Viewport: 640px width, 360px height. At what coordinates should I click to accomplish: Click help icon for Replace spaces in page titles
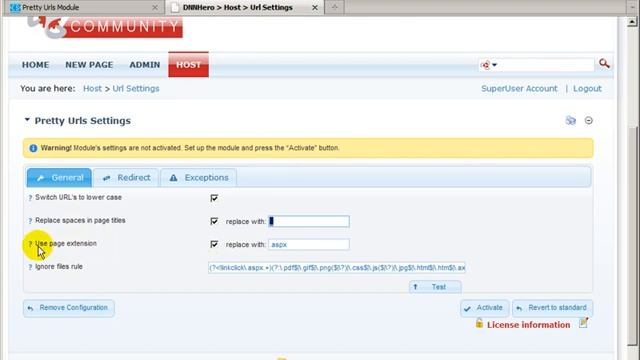pyautogui.click(x=30, y=221)
